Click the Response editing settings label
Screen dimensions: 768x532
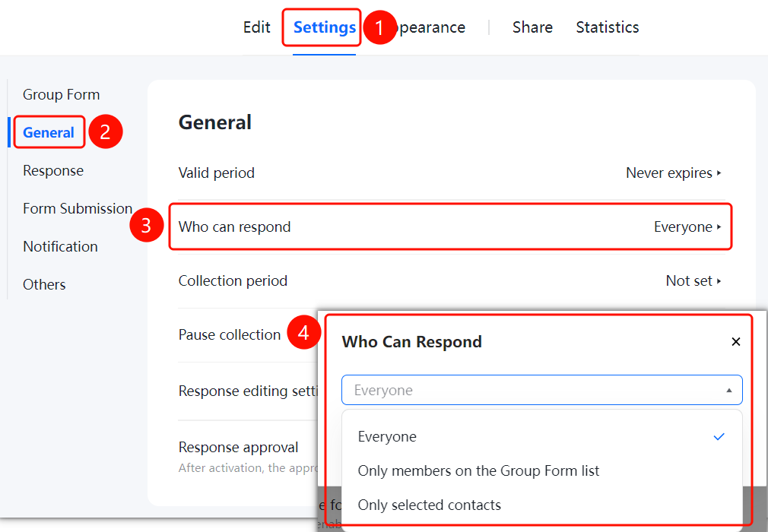pos(249,391)
